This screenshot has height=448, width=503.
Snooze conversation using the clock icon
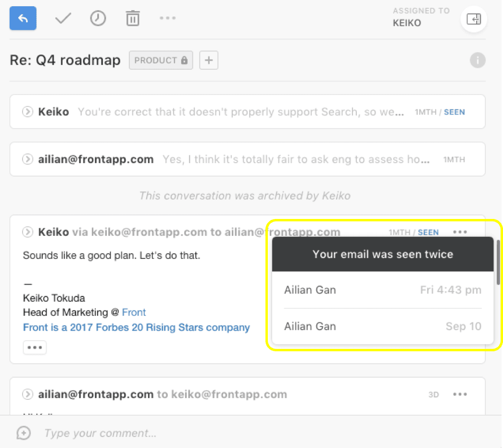pos(98,19)
